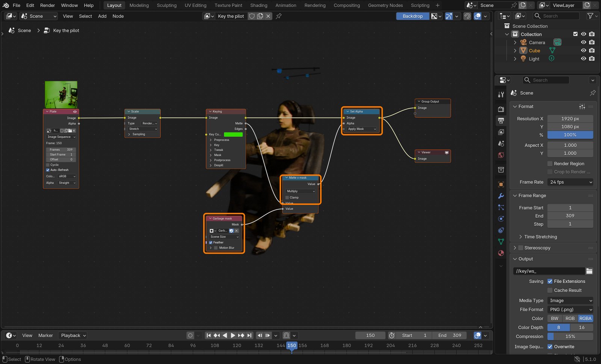Open the View Layer properties tab
601x364 pixels.
point(501,132)
